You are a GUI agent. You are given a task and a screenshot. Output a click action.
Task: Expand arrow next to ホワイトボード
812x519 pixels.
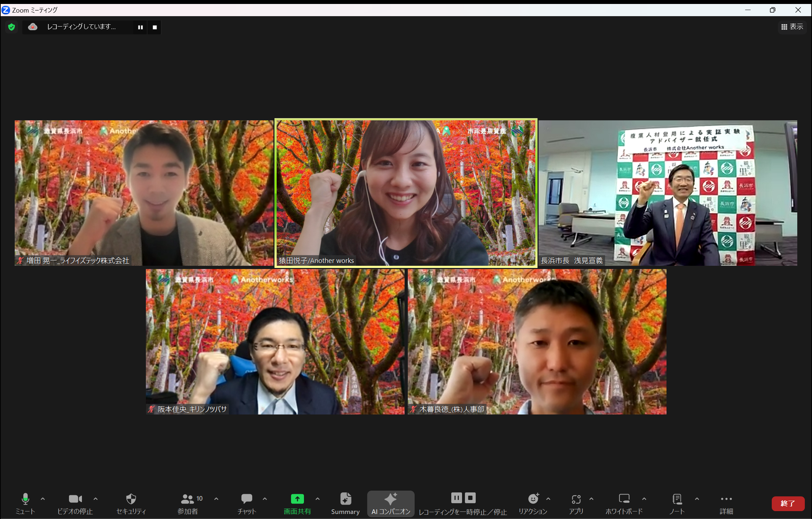coord(644,499)
